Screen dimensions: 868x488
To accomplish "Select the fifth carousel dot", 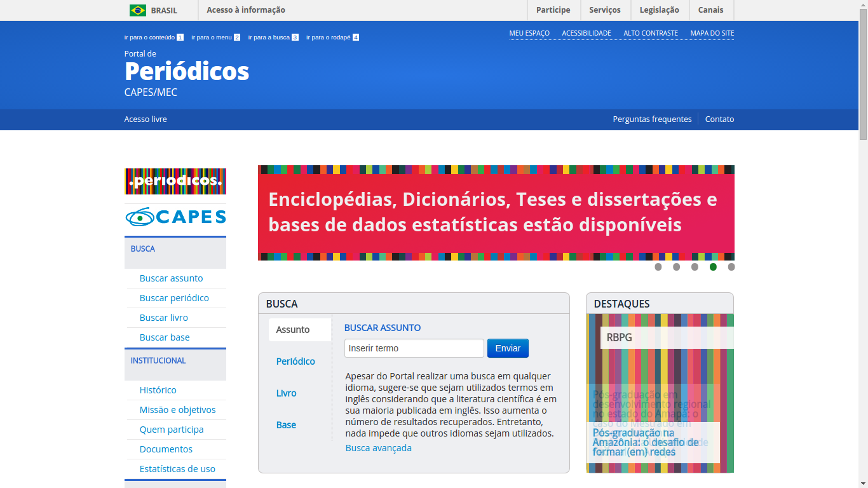I will pos(731,267).
